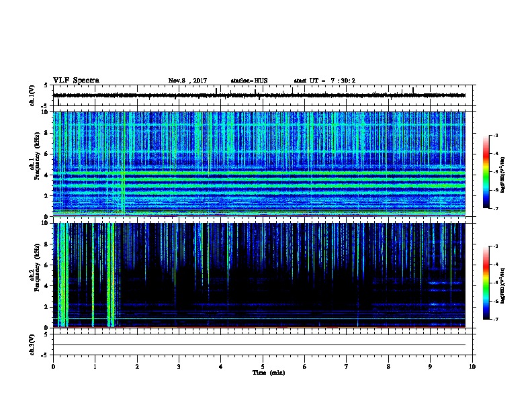Image resolution: width=532 pixels, height=411 pixels.
Task: Click the "-3" label on ch.1 color bar
Action: 495,135
